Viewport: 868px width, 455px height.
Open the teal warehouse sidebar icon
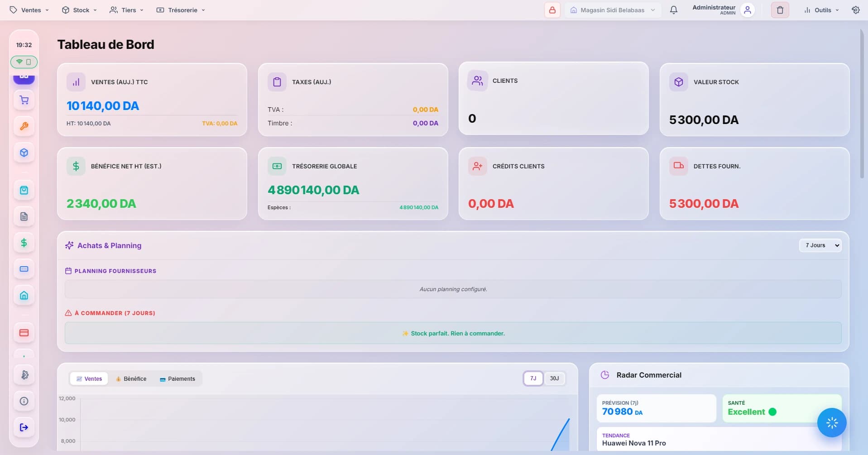(x=24, y=295)
